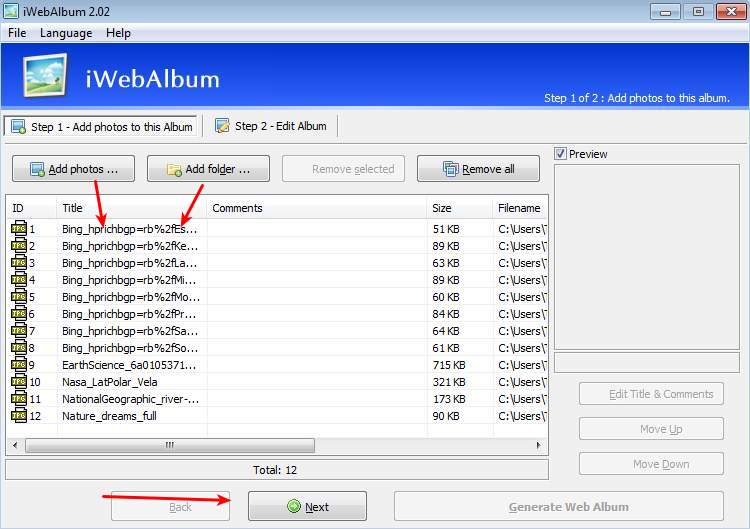The width and height of the screenshot is (750, 529).
Task: Click the horizontal scrollbar thumb
Action: tap(170, 445)
